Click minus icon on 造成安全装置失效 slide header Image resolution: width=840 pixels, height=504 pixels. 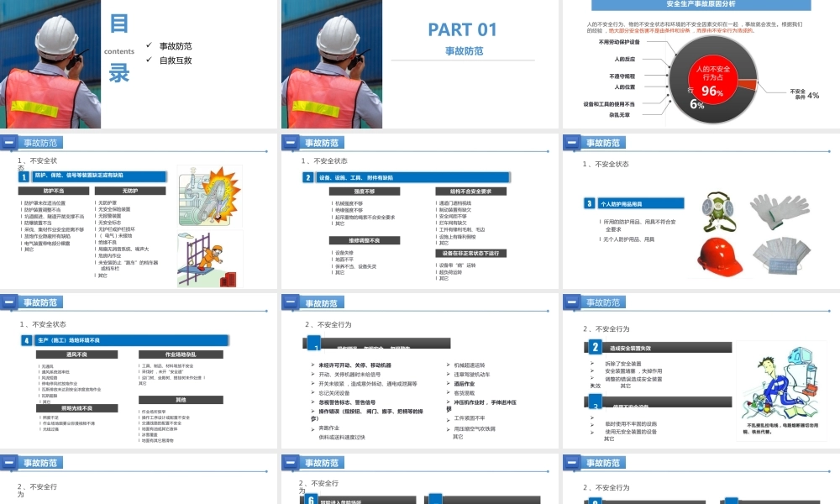pyautogui.click(x=571, y=302)
